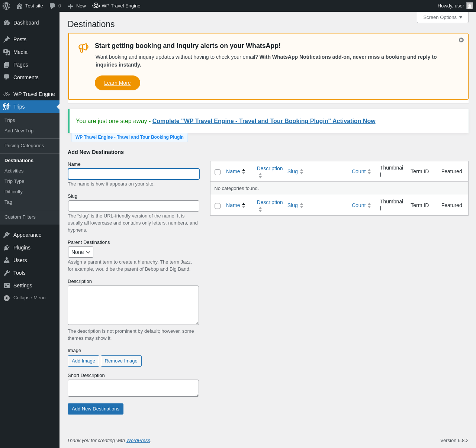The image size is (476, 448).
Task: Sort table by Slug in header
Action: point(295,171)
